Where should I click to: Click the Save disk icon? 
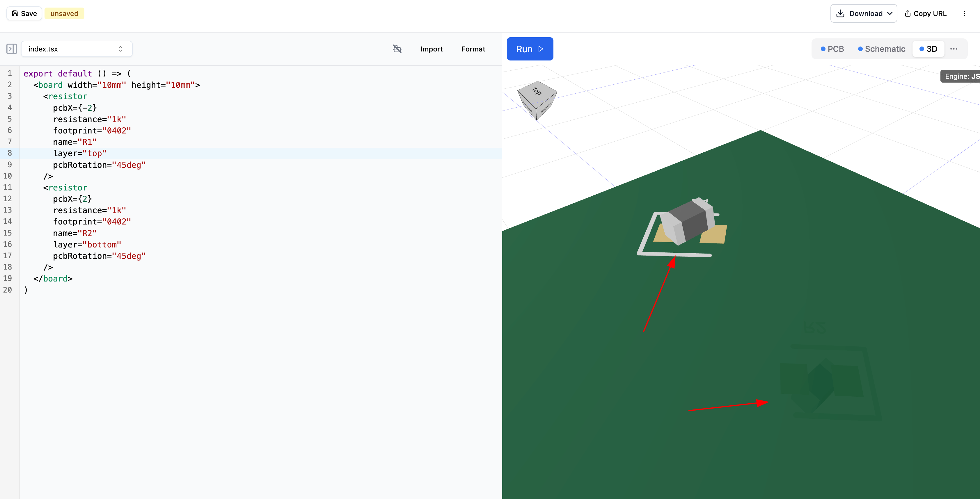click(x=15, y=13)
